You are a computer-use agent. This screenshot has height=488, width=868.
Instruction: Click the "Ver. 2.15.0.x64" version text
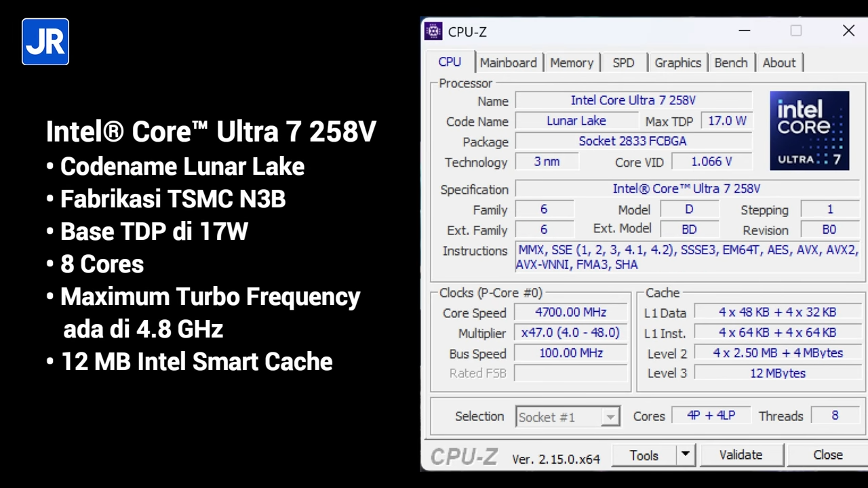(556, 459)
